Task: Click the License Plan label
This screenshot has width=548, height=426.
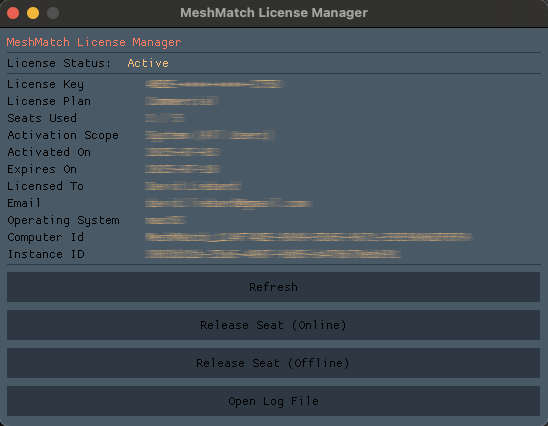Action: click(49, 101)
